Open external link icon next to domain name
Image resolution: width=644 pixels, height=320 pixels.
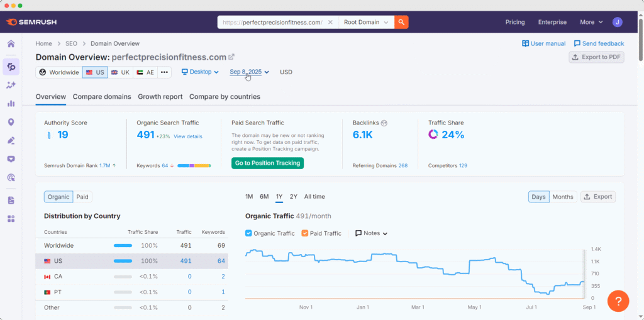(x=231, y=57)
